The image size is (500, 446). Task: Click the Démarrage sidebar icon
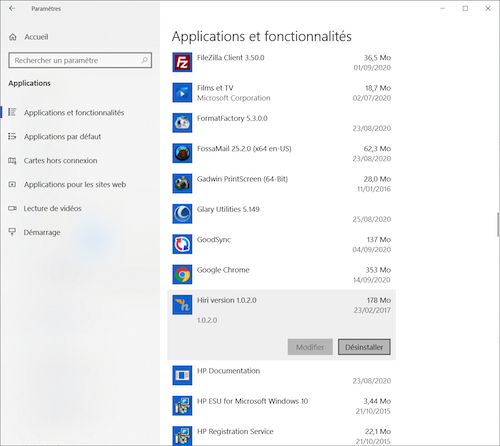(12, 232)
